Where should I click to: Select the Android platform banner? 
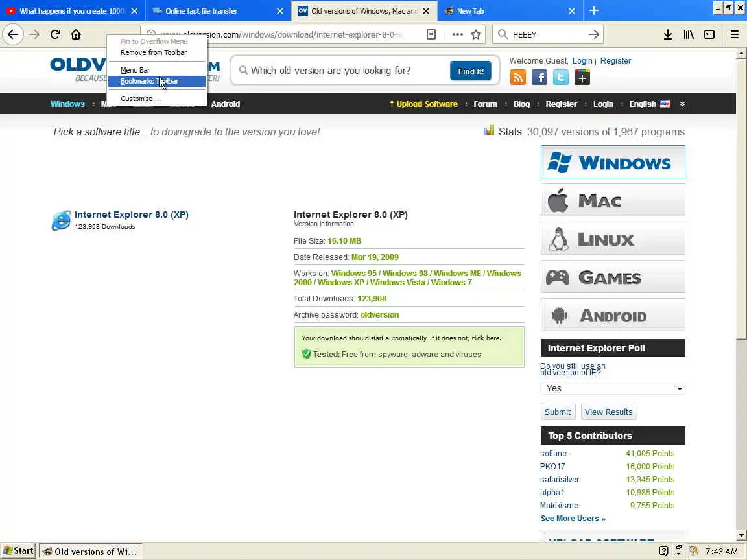pos(613,315)
